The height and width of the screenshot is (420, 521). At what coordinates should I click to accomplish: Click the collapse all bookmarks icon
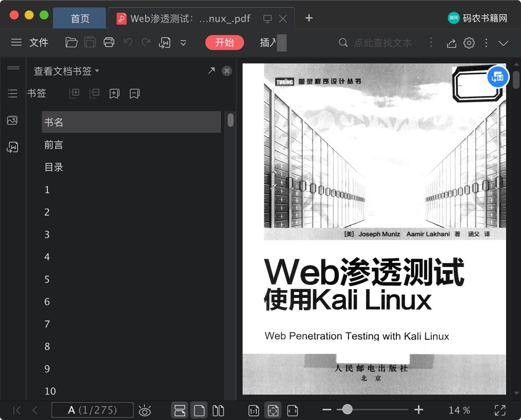tap(94, 93)
